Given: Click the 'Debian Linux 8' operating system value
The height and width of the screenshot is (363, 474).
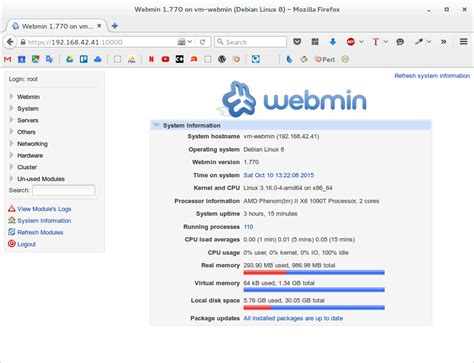Looking at the screenshot, I should pos(264,149).
